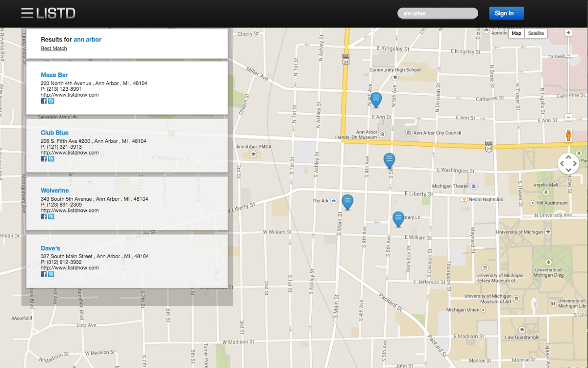This screenshot has width=588, height=368.
Task: Click the map zoom out minus button
Action: click(x=568, y=117)
